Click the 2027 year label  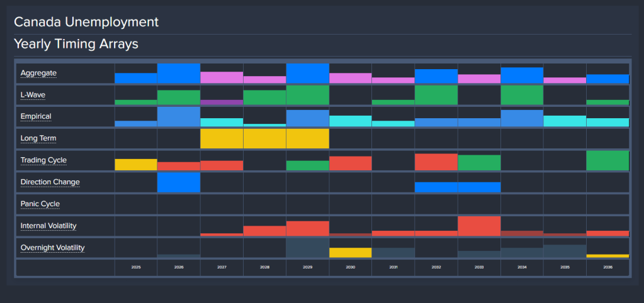tap(222, 267)
